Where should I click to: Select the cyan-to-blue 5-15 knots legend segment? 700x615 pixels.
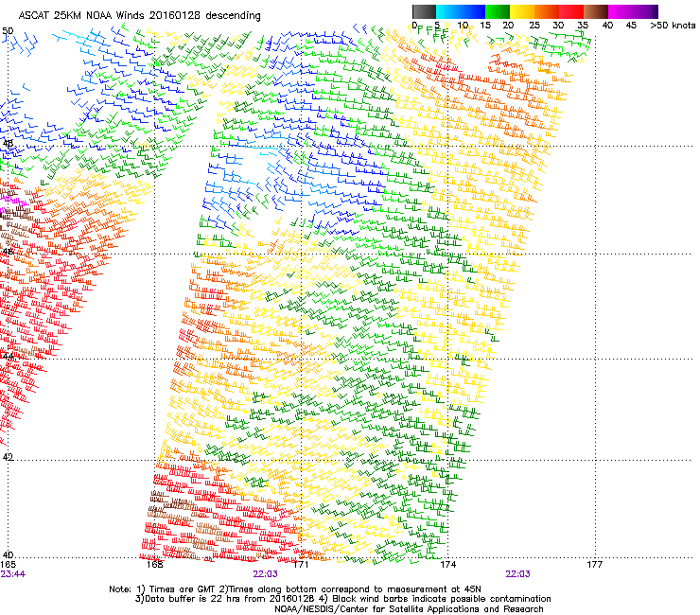[461, 11]
